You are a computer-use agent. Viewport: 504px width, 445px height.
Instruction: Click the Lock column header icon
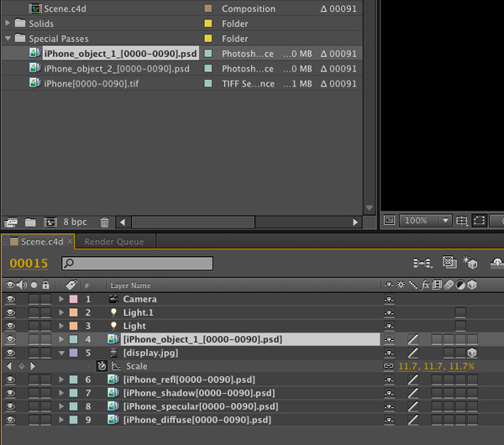45,285
